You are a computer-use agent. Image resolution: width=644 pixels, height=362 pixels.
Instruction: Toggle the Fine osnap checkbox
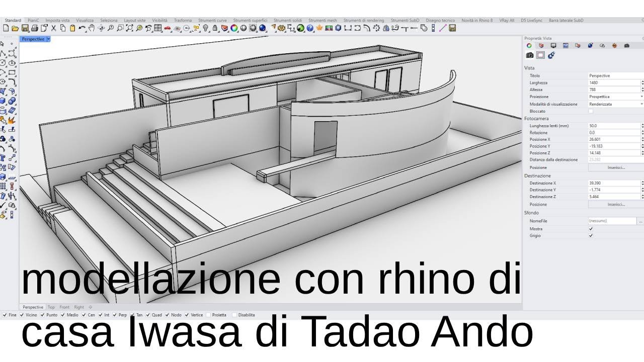[5, 315]
